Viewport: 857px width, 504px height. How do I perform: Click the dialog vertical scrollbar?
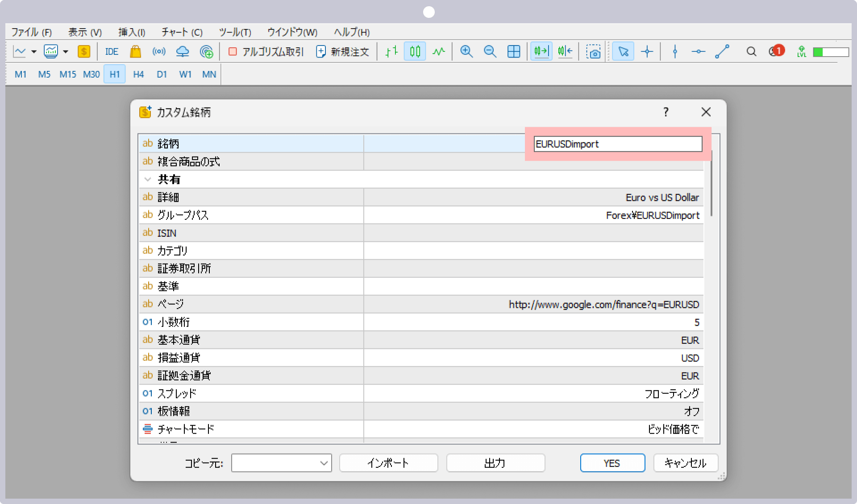[711, 183]
